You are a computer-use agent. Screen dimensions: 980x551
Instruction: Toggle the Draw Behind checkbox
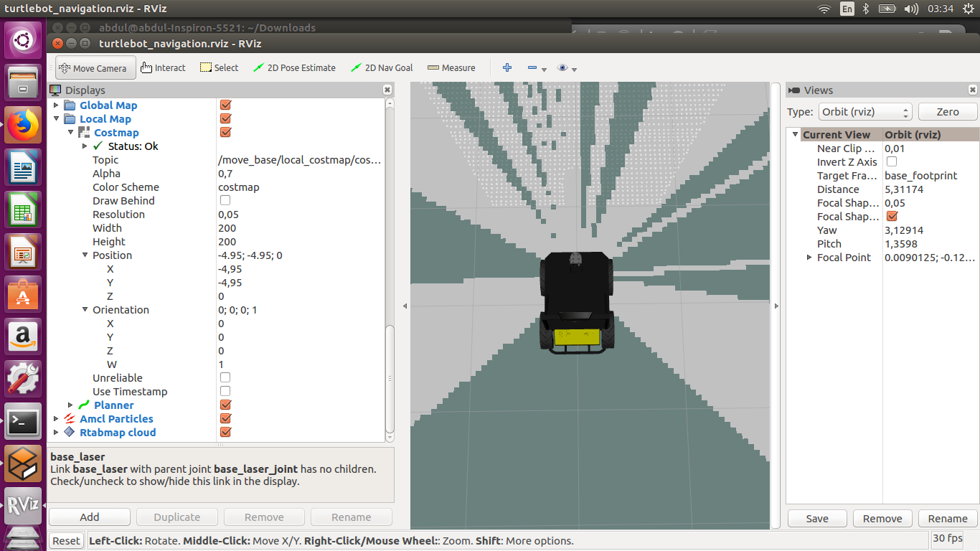click(225, 201)
